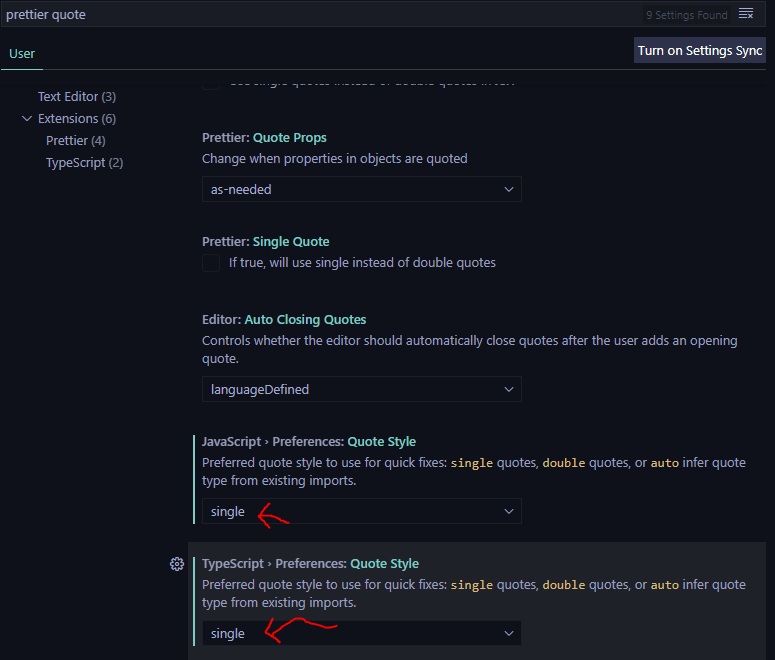Image resolution: width=775 pixels, height=660 pixels.
Task: Click the 9 Settings Found label
Action: tap(687, 15)
